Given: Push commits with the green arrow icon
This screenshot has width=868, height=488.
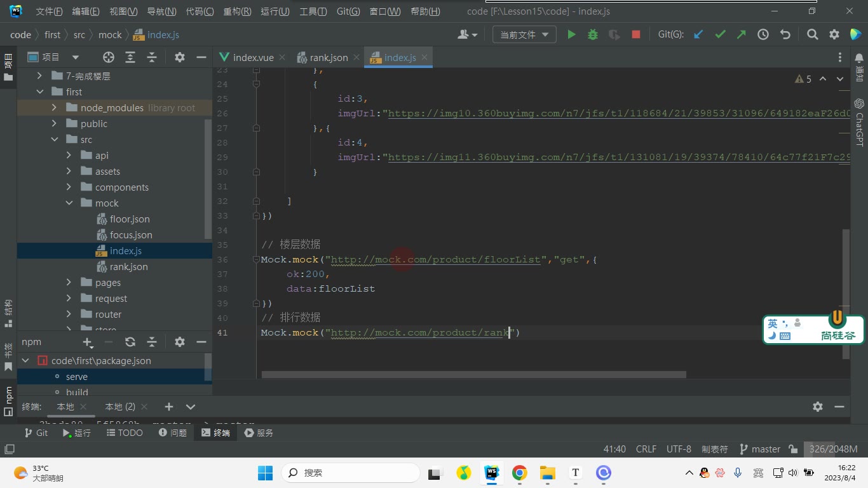Looking at the screenshot, I should (742, 35).
